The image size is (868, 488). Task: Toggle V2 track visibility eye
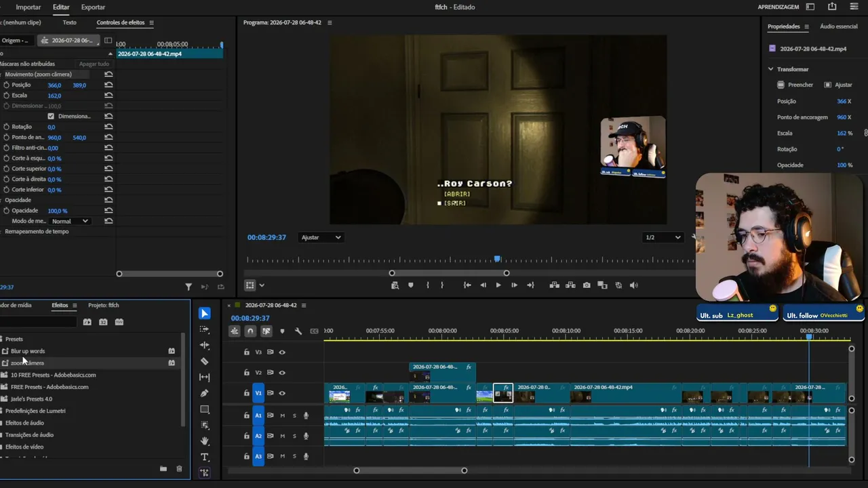coord(282,373)
